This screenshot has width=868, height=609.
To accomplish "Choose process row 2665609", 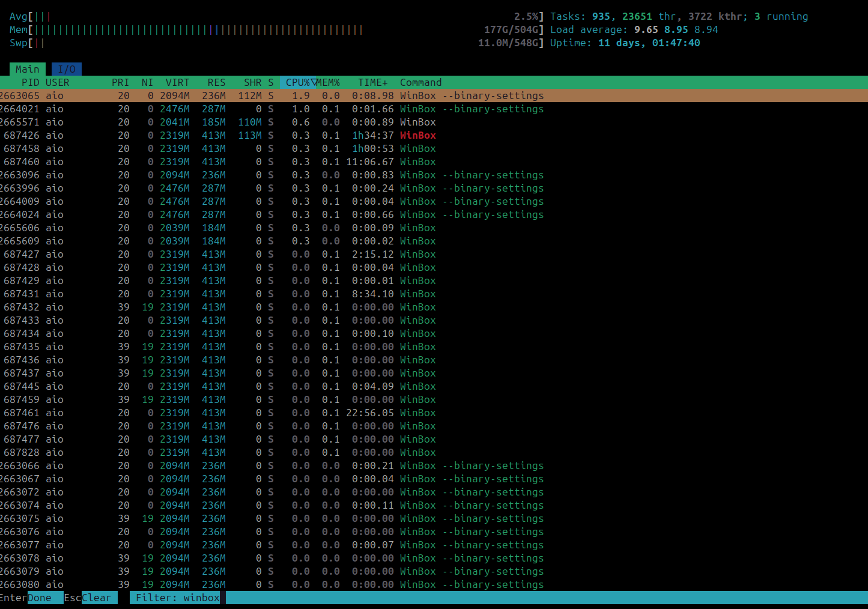I will click(x=434, y=241).
